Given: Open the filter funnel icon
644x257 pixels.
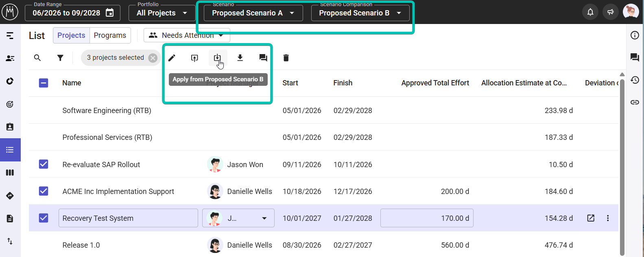Looking at the screenshot, I should [60, 58].
